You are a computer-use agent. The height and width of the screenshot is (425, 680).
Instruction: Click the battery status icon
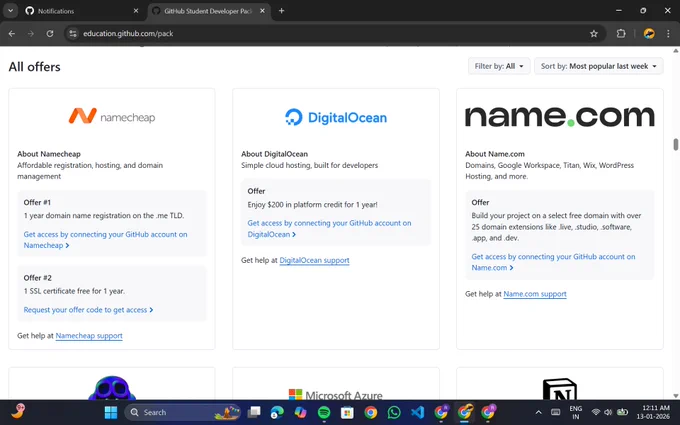coord(623,412)
